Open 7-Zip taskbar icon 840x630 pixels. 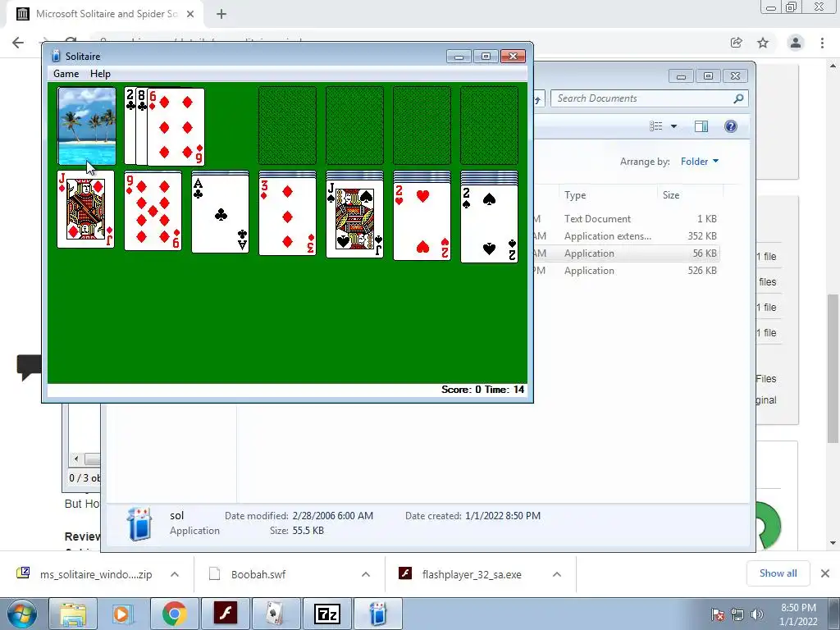(326, 614)
